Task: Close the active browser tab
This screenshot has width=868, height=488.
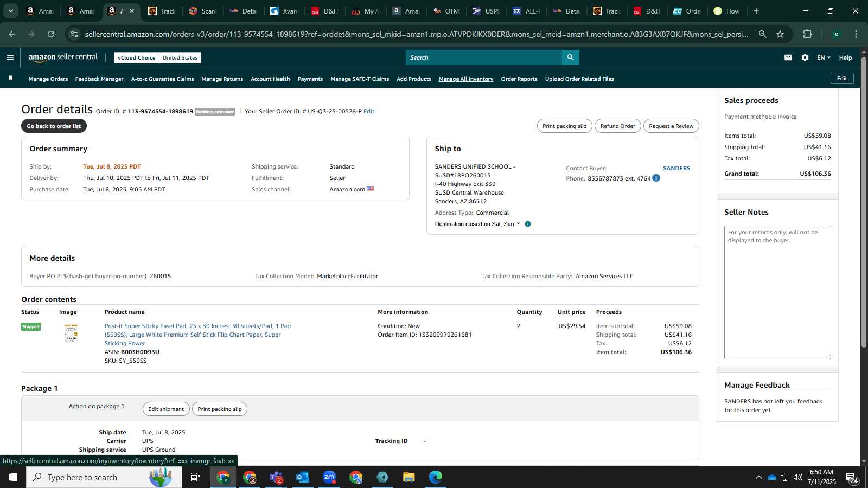Action: [132, 11]
